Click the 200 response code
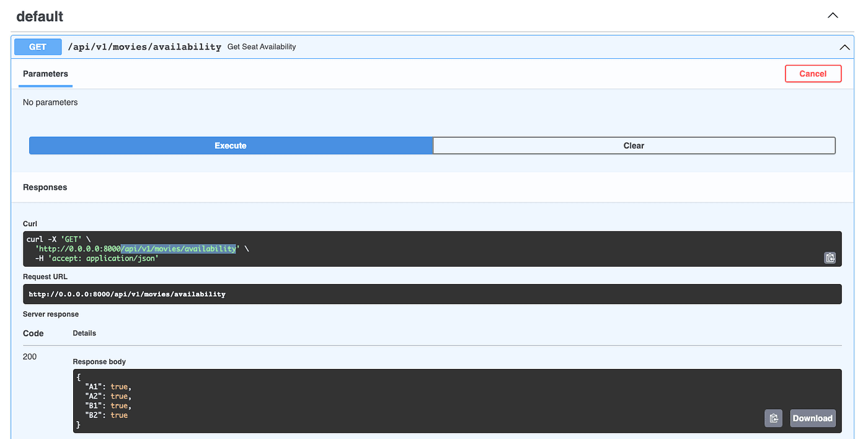This screenshot has height=439, width=868. tap(30, 357)
